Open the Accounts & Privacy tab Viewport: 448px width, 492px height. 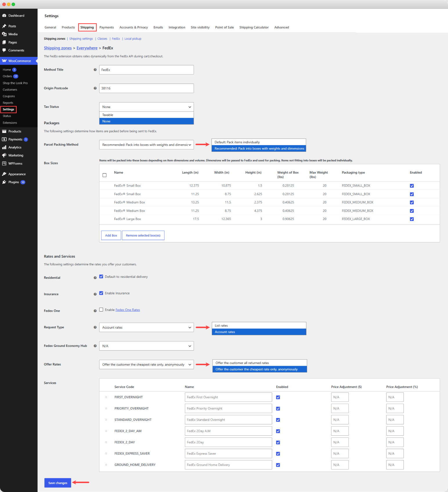tap(134, 27)
